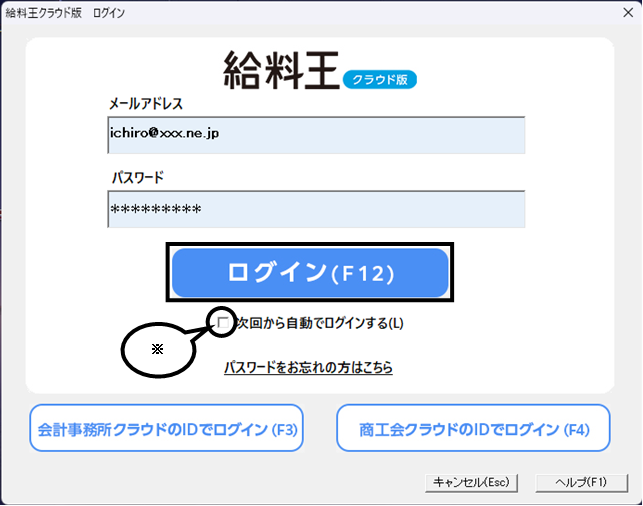The image size is (643, 506).
Task: Click the クラウド版 blue badge
Action: coord(380,80)
